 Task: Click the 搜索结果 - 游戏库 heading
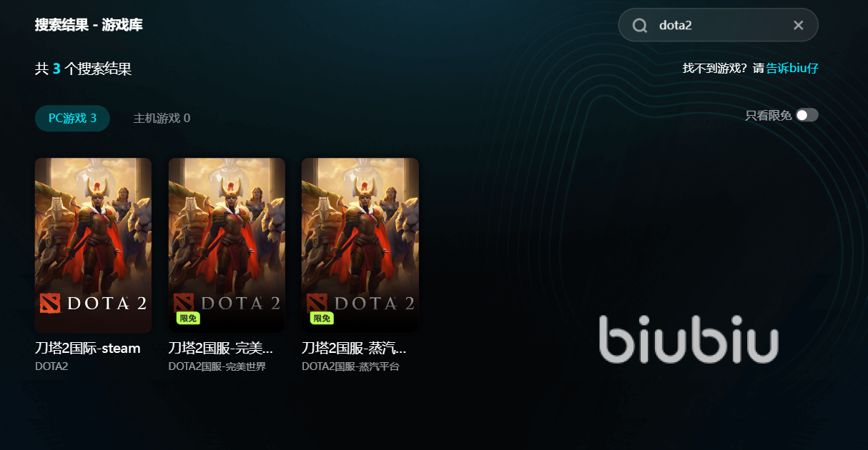tap(89, 25)
